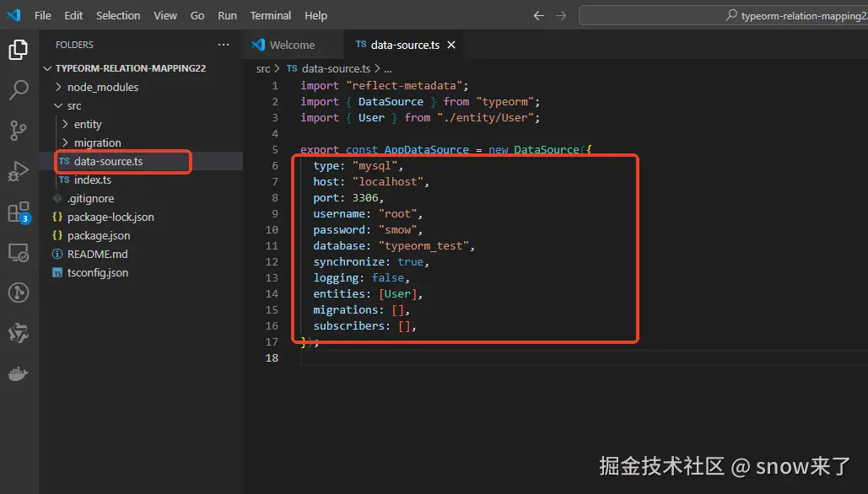
Task: Open the Selection menu
Action: click(x=118, y=15)
